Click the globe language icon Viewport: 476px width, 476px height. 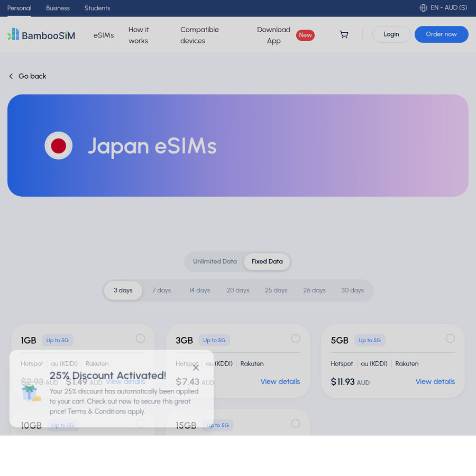pyautogui.click(x=423, y=8)
